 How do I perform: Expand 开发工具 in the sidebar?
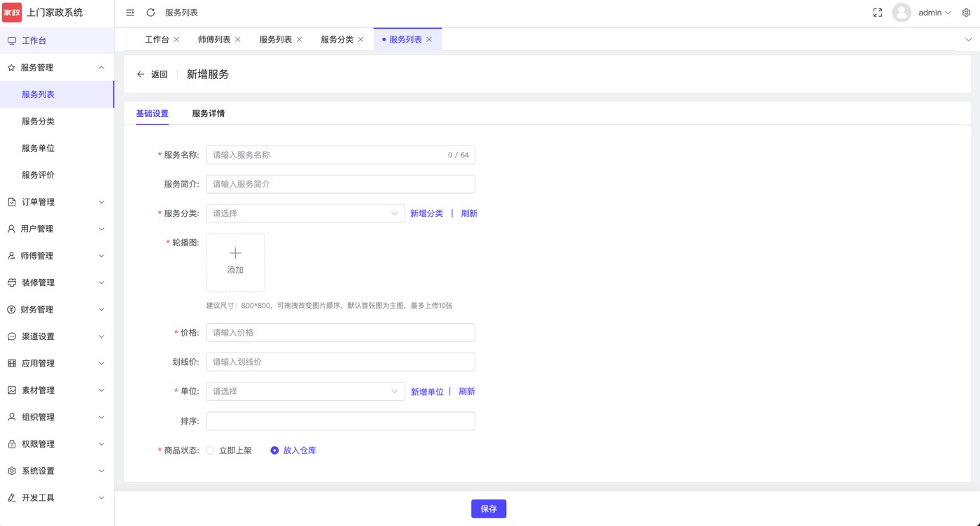(x=57, y=498)
